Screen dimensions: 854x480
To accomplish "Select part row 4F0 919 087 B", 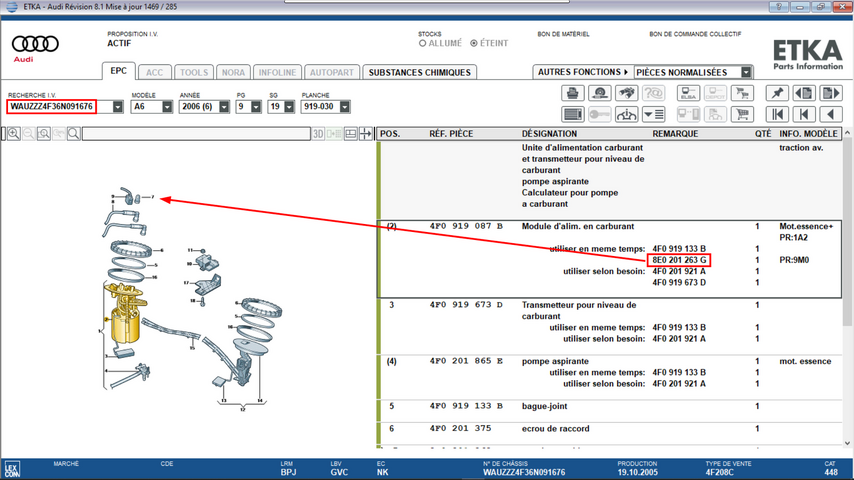I will (x=609, y=259).
